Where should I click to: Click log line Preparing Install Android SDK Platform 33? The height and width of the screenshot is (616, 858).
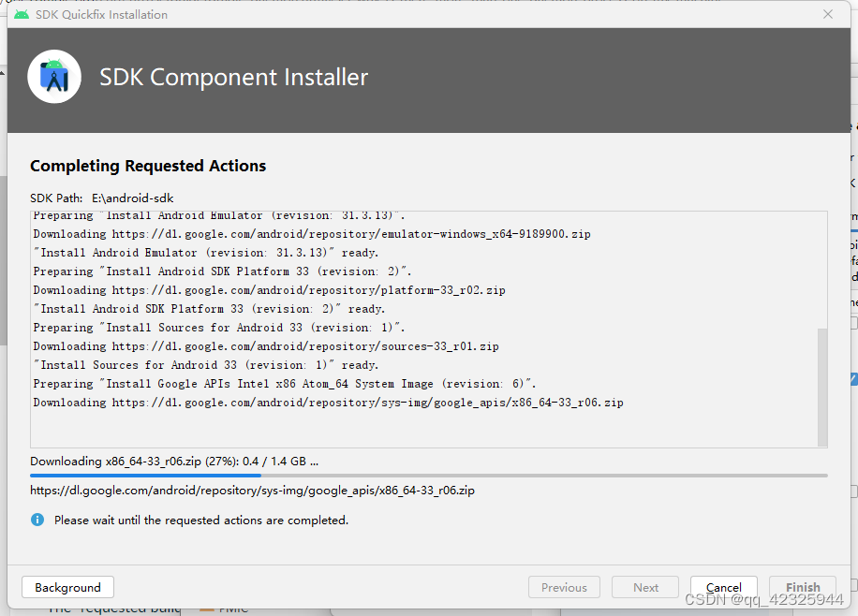[222, 271]
